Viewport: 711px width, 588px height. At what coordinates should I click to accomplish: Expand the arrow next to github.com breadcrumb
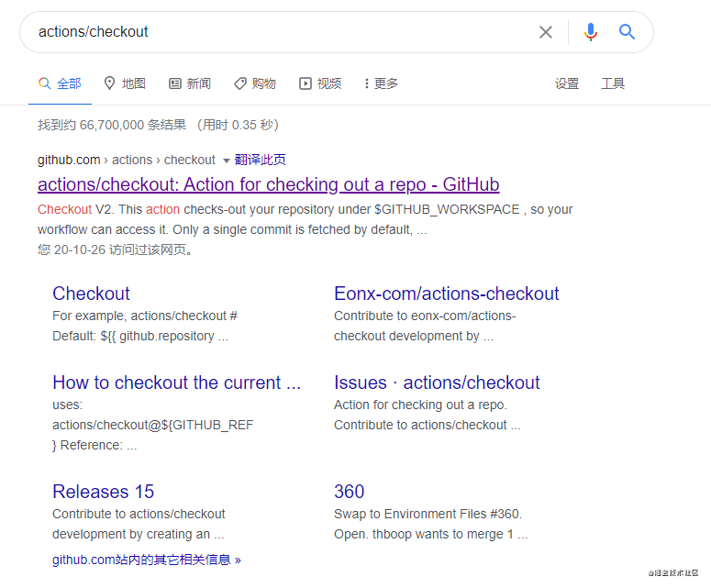coord(226,161)
